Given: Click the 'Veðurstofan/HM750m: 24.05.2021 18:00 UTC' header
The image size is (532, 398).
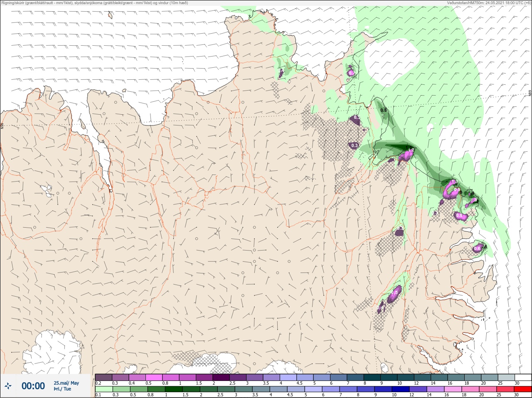Looking at the screenshot, I should 488,3.
